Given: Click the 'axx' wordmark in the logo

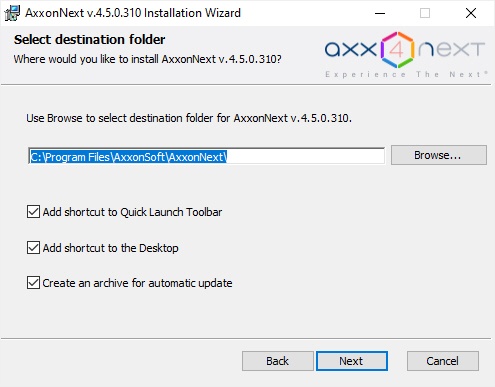Looking at the screenshot, I should pyautogui.click(x=351, y=50).
